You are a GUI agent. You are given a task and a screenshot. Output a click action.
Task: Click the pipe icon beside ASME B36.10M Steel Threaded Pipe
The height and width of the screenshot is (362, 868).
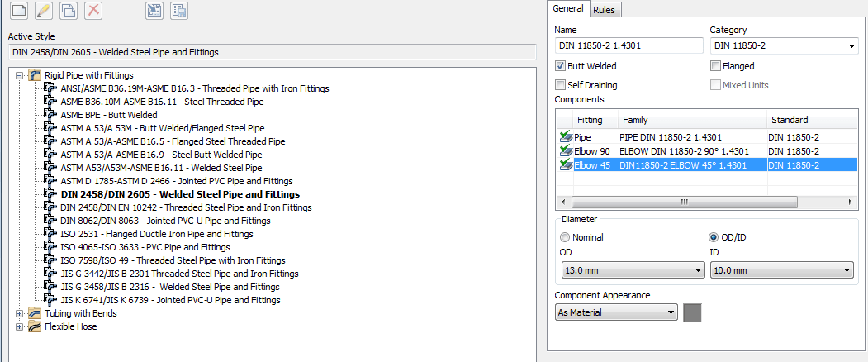tap(51, 102)
